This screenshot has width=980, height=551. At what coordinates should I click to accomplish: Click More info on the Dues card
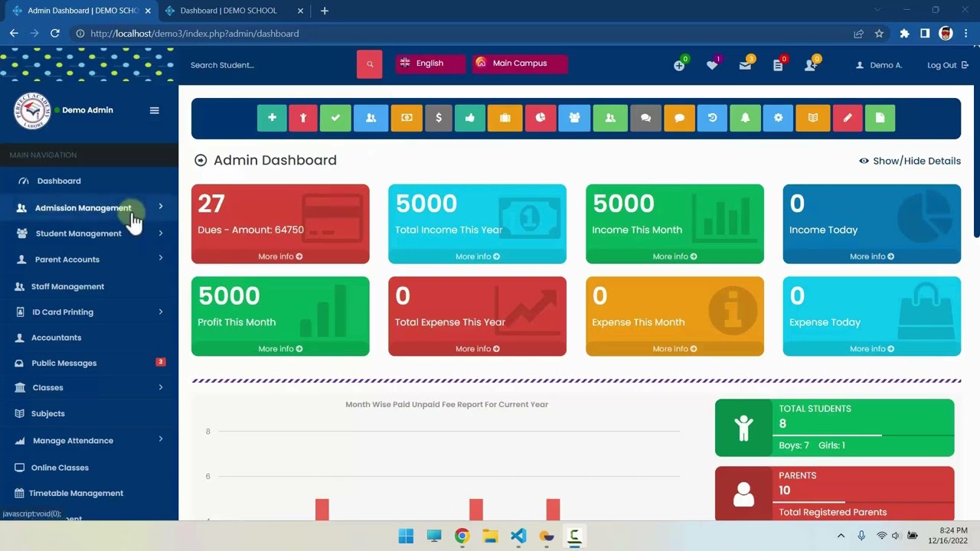(280, 256)
